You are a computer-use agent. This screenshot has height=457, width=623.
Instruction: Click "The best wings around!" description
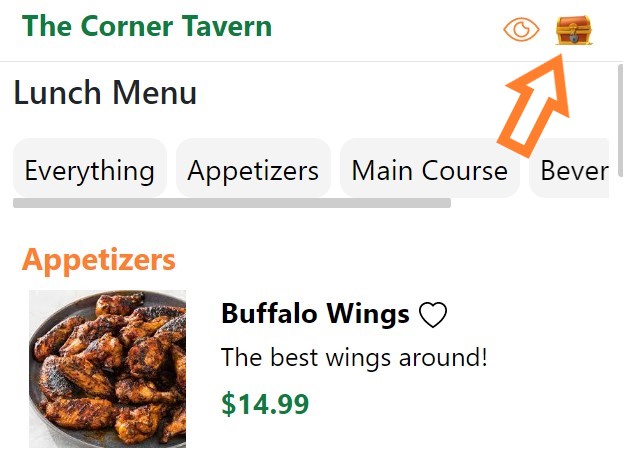tap(354, 357)
